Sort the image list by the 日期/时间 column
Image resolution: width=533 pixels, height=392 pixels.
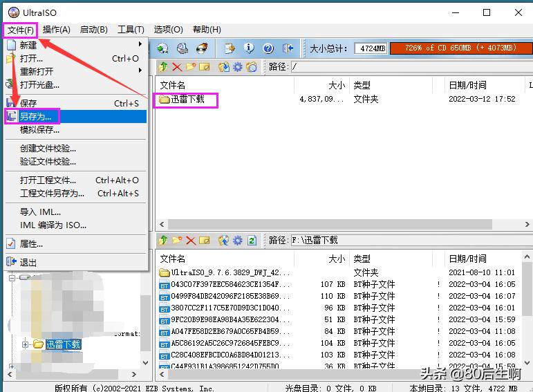click(x=484, y=85)
